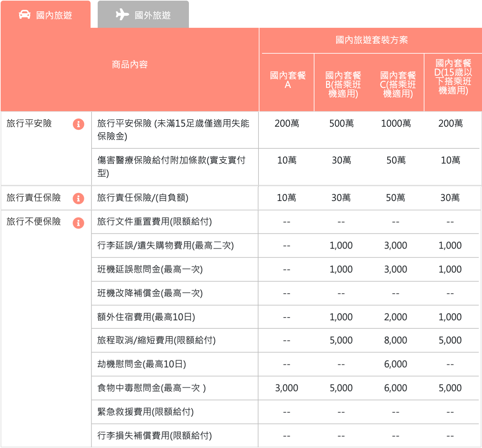Open info icon next to 旅行不便保險
482x448 pixels.
[x=78, y=223]
